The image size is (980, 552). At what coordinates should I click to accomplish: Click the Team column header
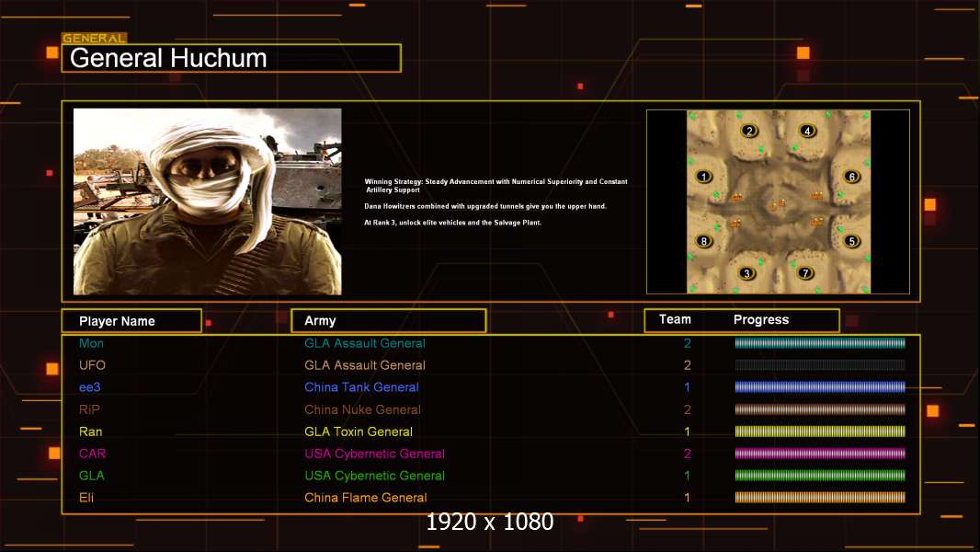675,319
